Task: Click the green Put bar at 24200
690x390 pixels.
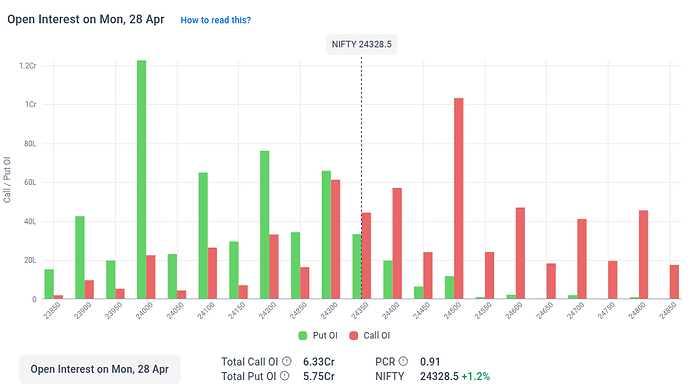Action: coord(264,225)
